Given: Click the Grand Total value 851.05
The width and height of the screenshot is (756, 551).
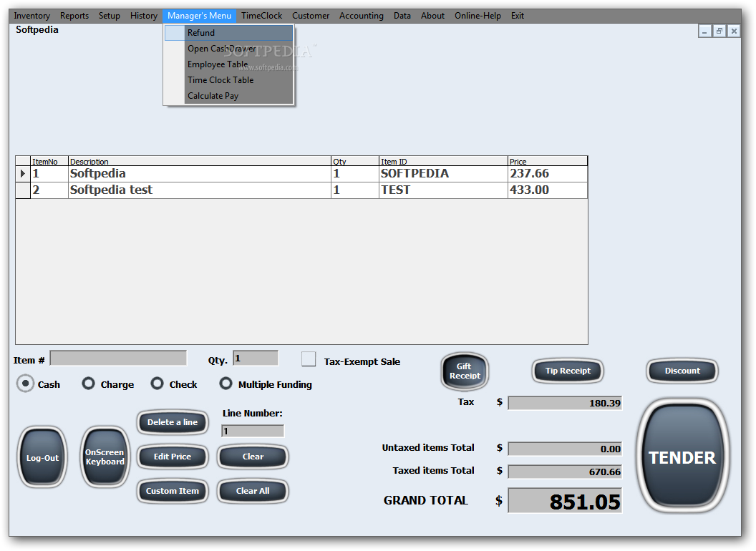Looking at the screenshot, I should [565, 501].
